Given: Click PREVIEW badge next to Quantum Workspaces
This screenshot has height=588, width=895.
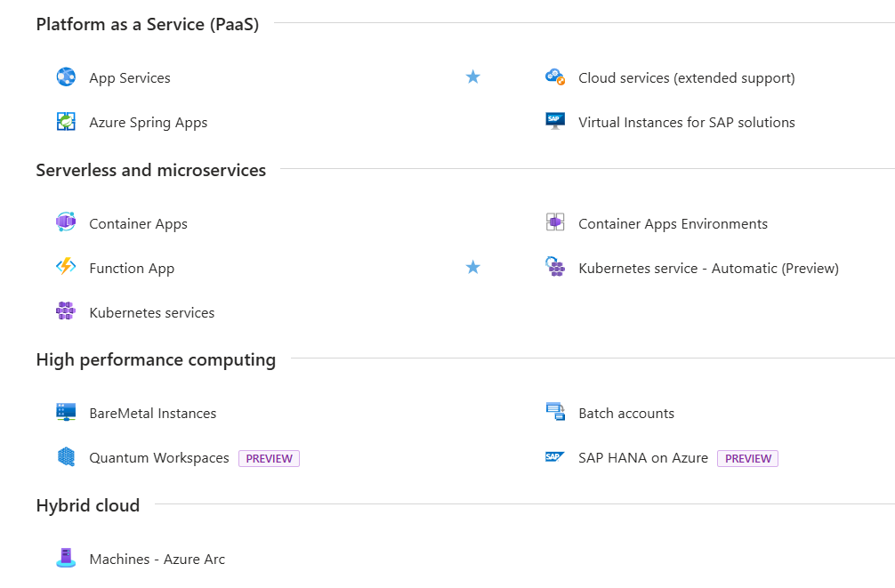Looking at the screenshot, I should tap(269, 458).
